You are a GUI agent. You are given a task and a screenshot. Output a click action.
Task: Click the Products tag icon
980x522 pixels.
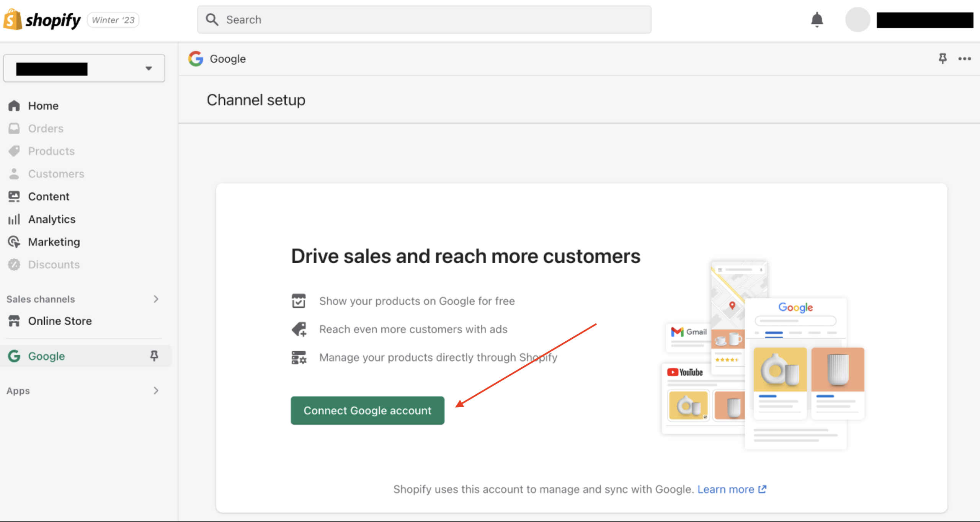point(14,151)
